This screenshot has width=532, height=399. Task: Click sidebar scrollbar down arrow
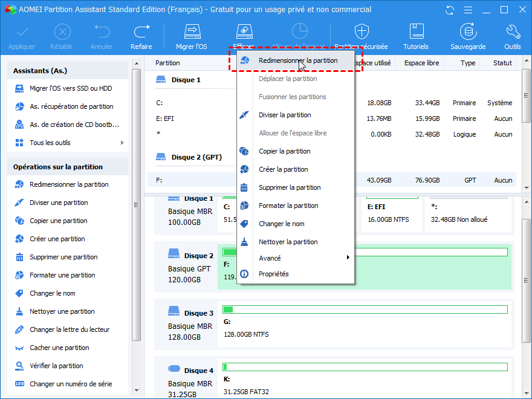[x=137, y=390]
